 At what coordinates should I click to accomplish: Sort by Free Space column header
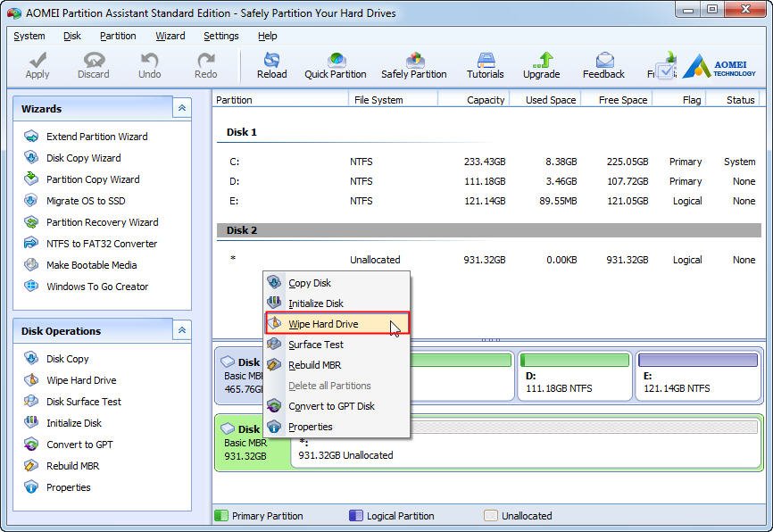617,100
